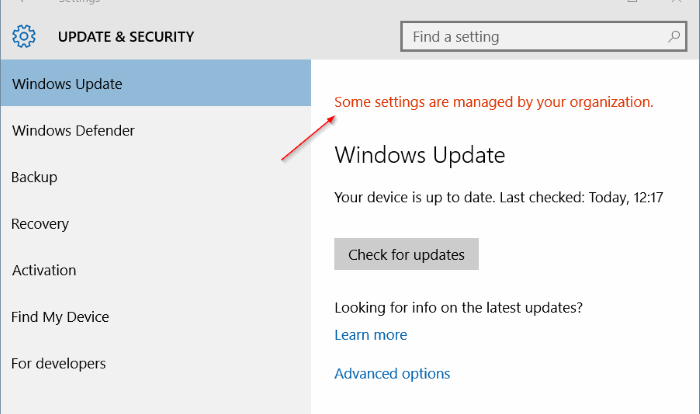Screen dimensions: 700x414
Task: Click the device is up to date status text
Action: pyautogui.click(x=499, y=197)
